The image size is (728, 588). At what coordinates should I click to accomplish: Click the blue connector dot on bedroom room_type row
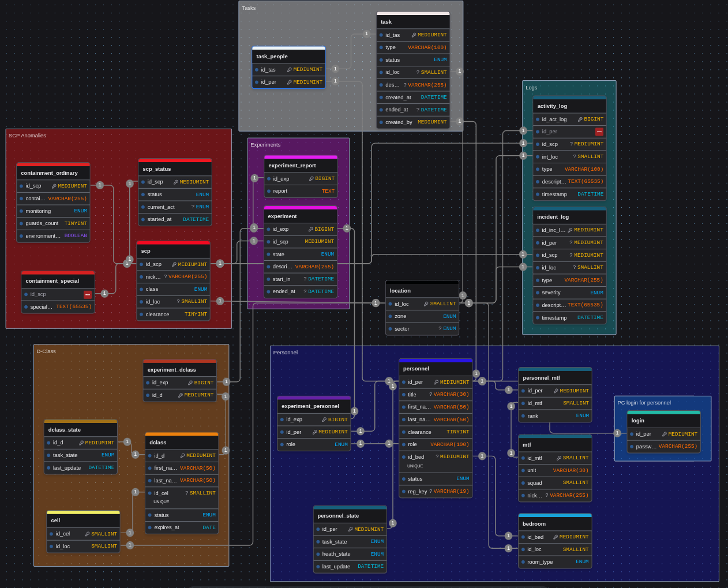(523, 562)
